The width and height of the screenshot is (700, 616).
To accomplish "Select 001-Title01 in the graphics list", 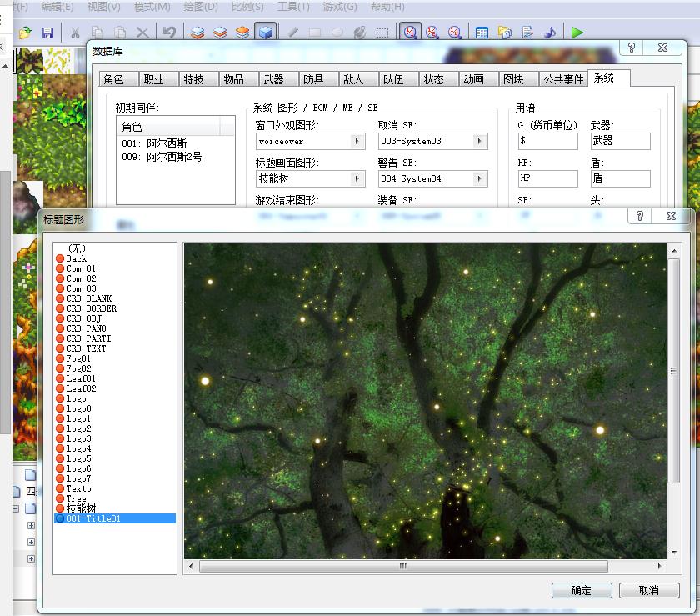I will point(115,518).
